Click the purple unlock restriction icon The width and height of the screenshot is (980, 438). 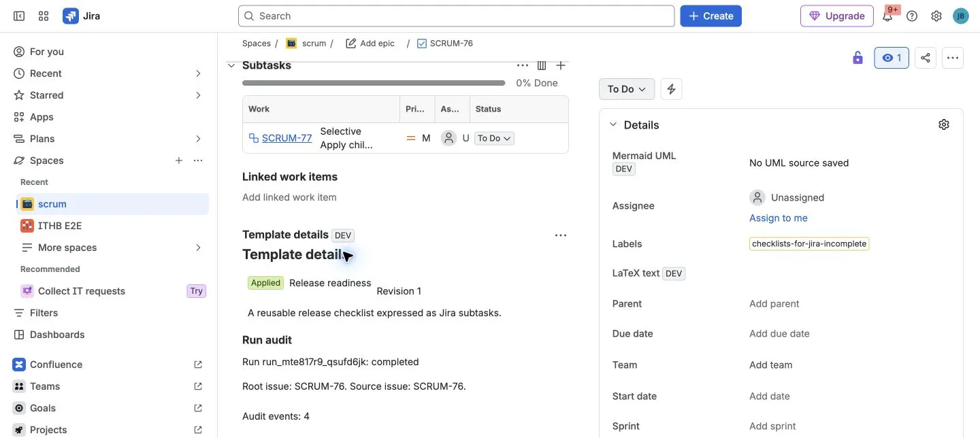tap(857, 58)
